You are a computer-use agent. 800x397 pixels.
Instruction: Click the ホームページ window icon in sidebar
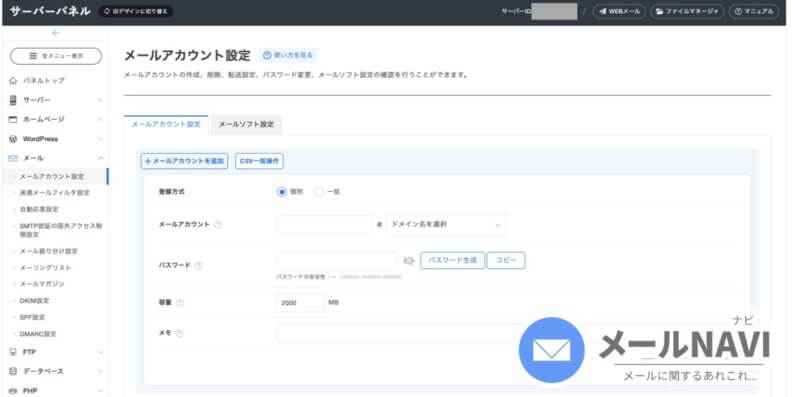(x=13, y=119)
